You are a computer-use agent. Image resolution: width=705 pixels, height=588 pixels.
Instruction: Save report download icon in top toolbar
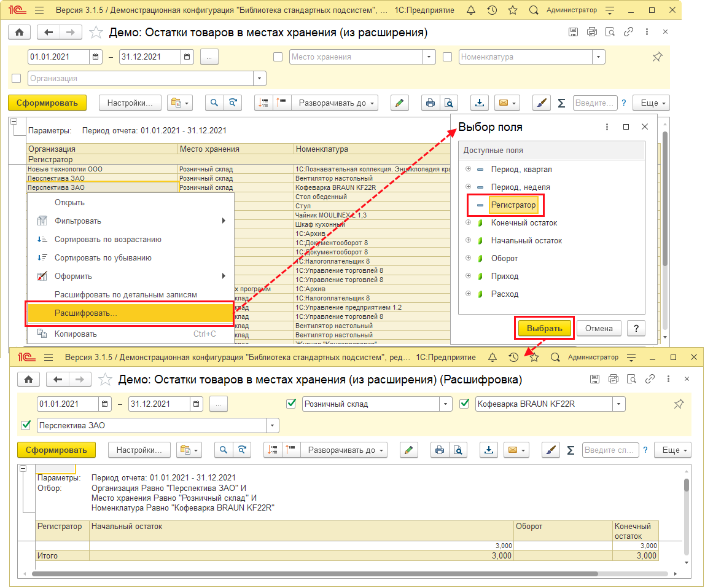click(480, 103)
